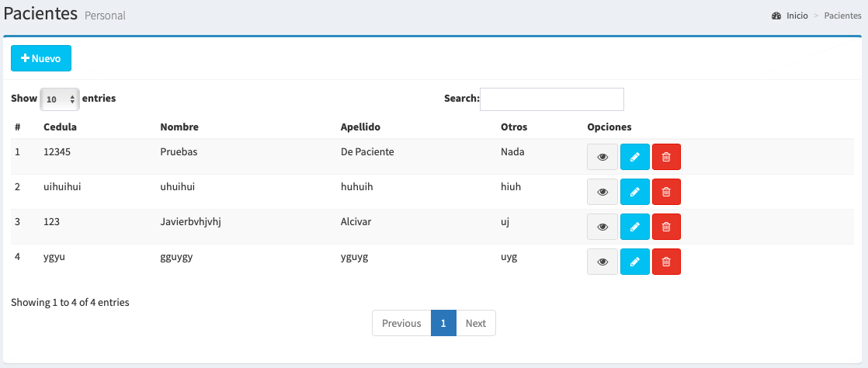
Task: Delete the uhuihui patient row
Action: click(666, 192)
